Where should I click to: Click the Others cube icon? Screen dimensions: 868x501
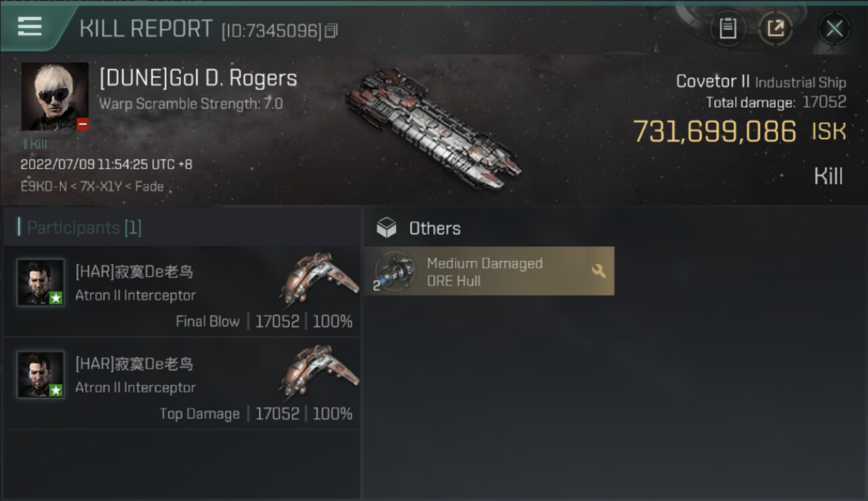(386, 228)
